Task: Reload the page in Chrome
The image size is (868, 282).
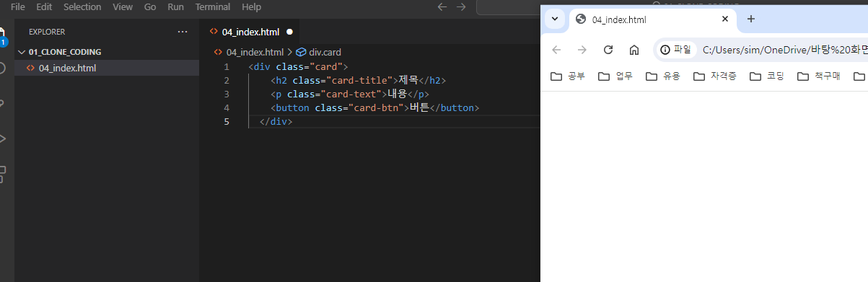Action: click(608, 50)
